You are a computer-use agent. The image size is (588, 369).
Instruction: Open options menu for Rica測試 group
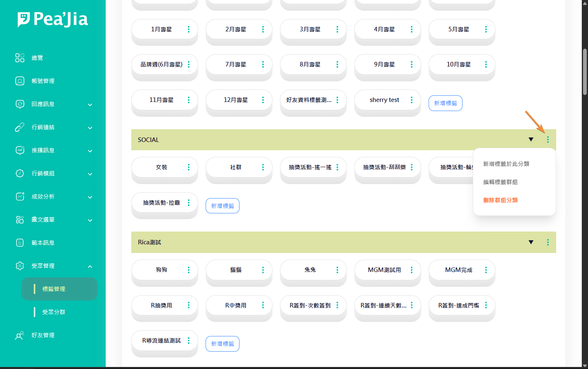pos(548,242)
